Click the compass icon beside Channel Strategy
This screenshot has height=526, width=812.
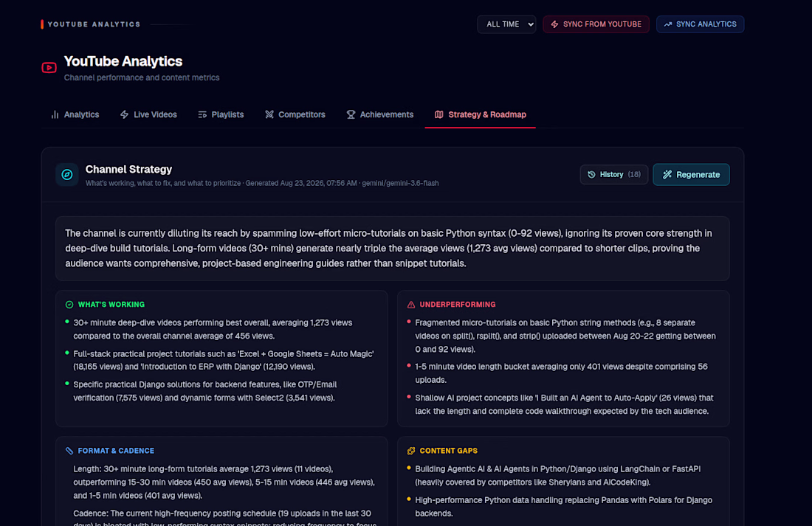(66, 174)
